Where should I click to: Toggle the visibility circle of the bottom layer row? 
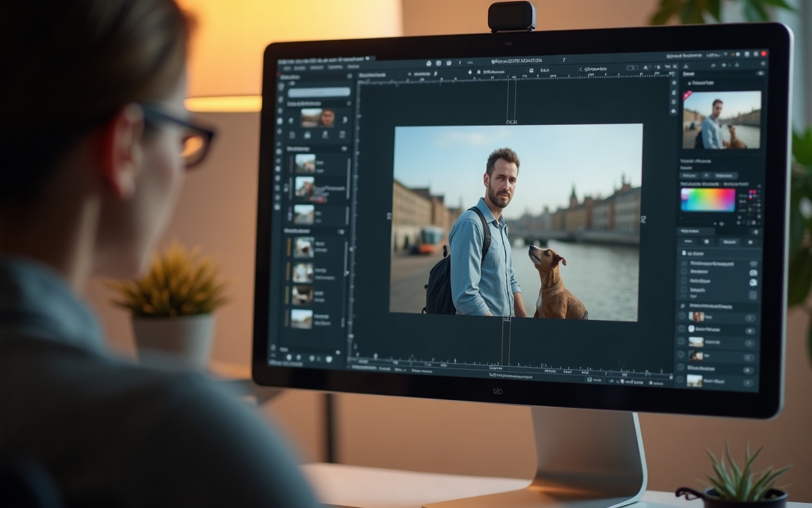pos(681,380)
